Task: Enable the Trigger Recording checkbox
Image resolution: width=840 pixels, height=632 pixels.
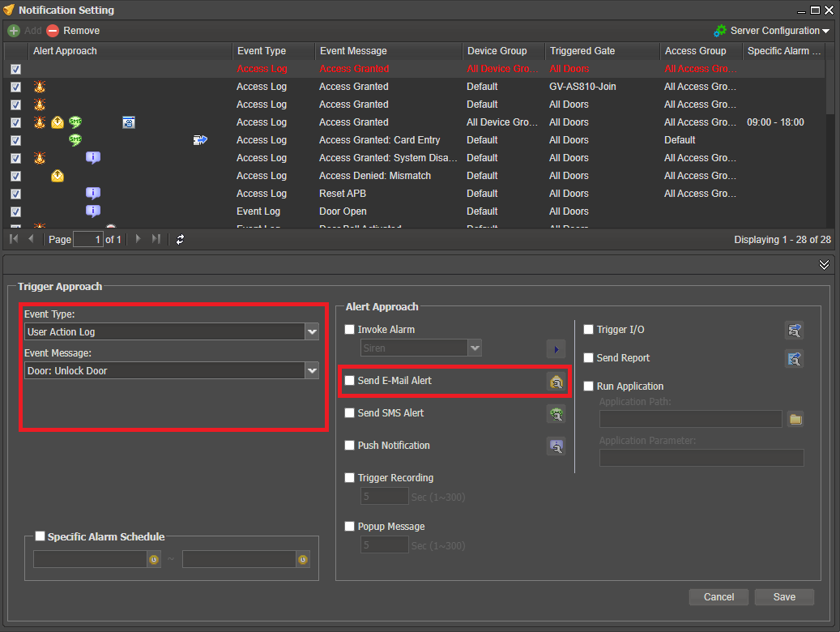Action: pos(350,477)
